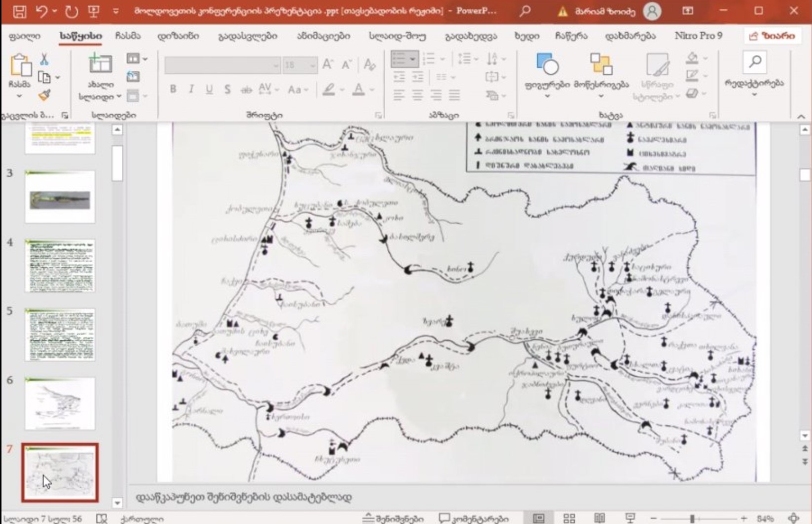Viewport: 812px width, 524px height.
Task: Toggle Underline formatting
Action: point(209,89)
